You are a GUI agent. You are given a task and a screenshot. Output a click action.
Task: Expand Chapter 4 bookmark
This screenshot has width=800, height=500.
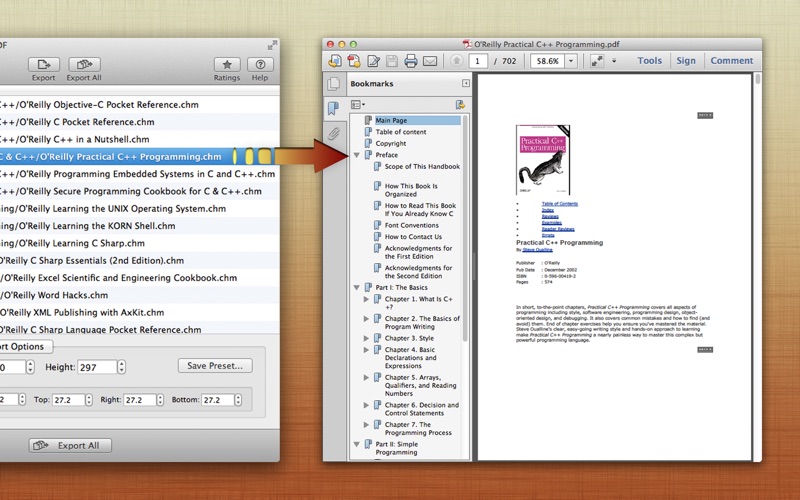coord(366,350)
